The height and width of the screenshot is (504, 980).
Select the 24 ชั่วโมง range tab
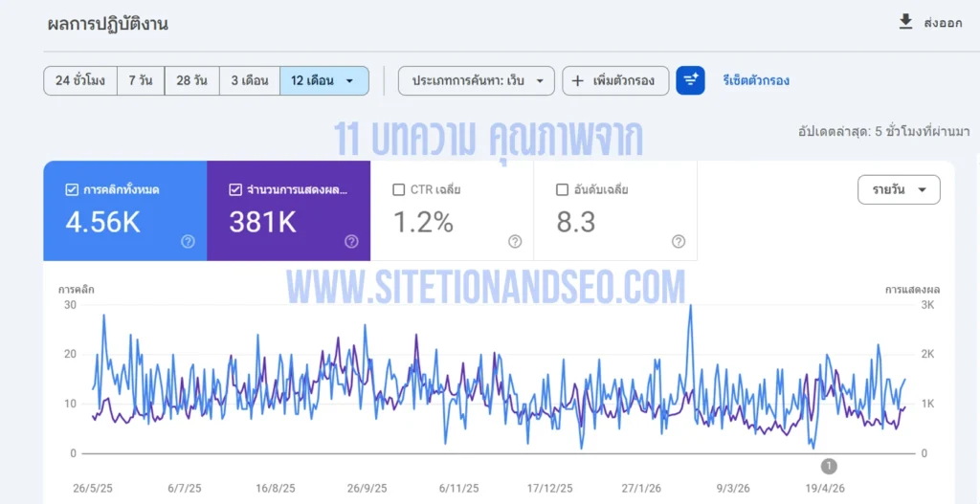[x=80, y=80]
